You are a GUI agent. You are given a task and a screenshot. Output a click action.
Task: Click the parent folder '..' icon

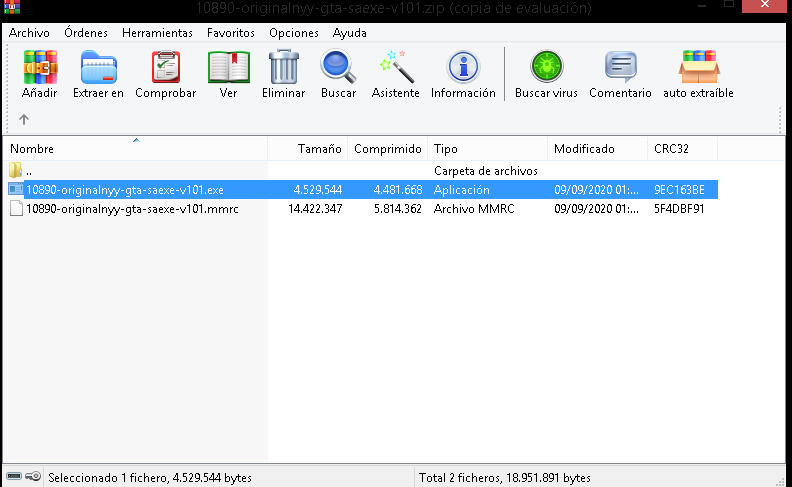(16, 170)
